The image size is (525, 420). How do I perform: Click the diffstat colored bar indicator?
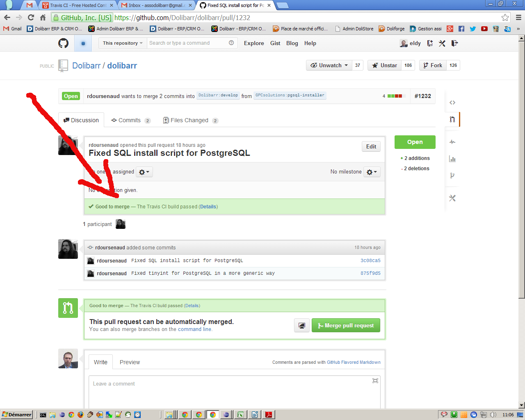click(396, 96)
